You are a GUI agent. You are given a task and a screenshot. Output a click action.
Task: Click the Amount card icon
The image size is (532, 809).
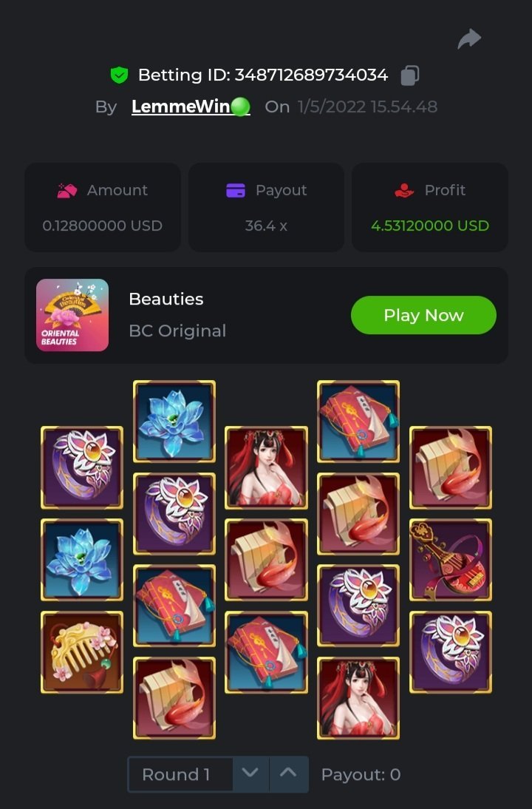coord(67,190)
